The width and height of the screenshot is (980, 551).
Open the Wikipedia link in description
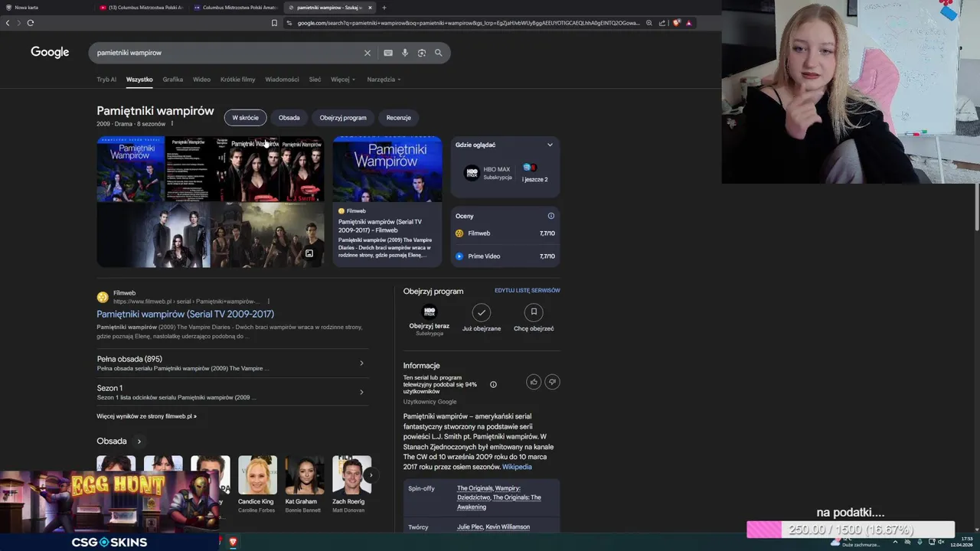517,467
